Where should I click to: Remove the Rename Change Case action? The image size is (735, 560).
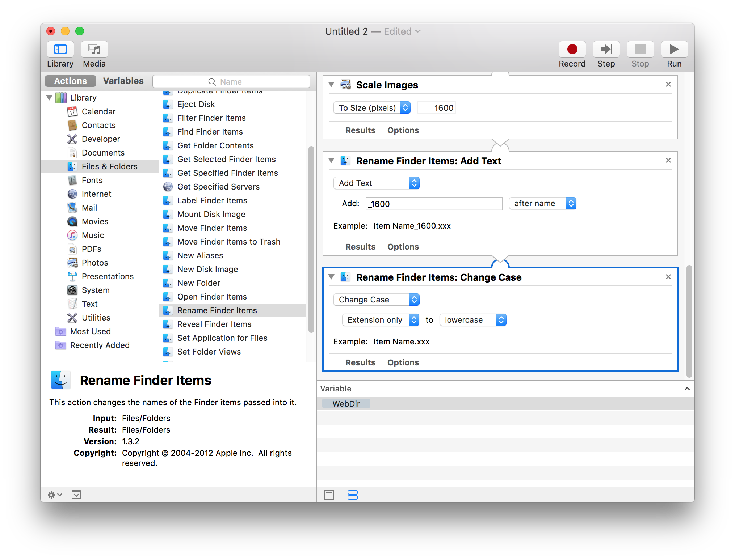tap(668, 277)
